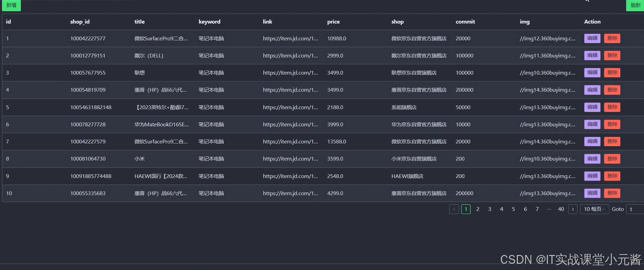644x270 pixels.
Task: Click the title column header
Action: [140, 22]
